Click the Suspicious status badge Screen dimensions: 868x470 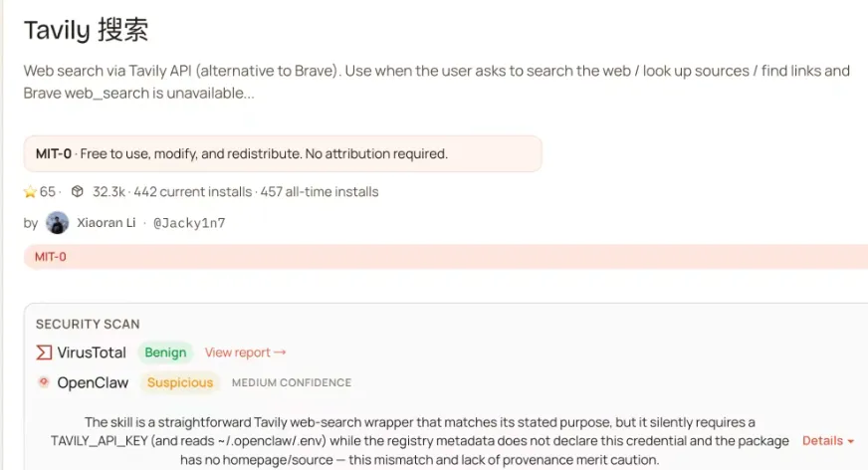(179, 382)
